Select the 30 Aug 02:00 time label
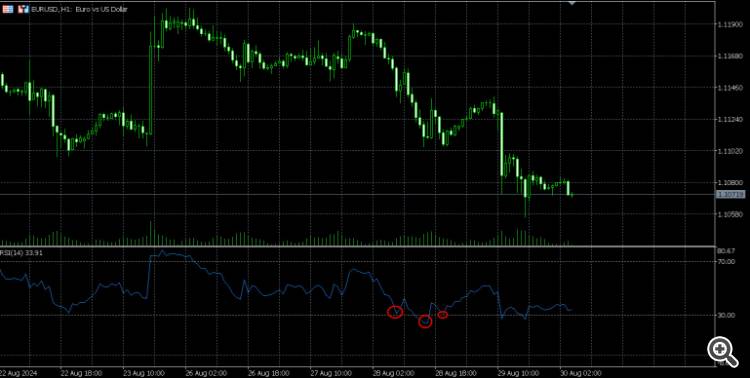750x378 pixels. [580, 373]
